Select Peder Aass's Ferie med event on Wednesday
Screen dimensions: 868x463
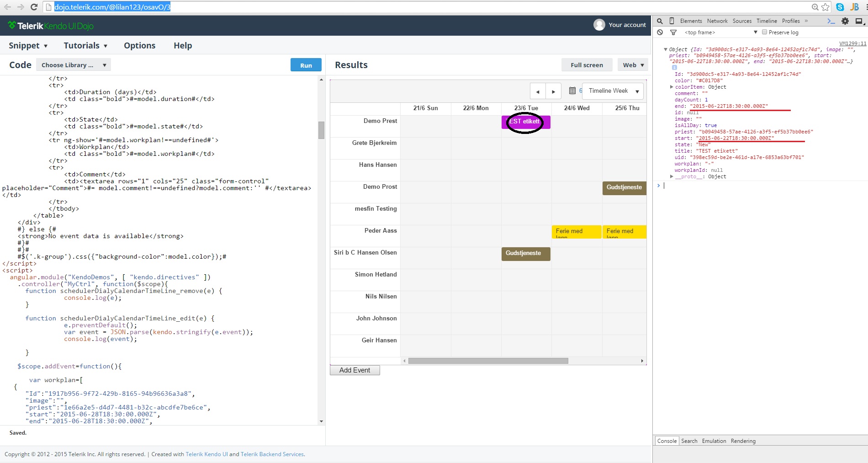(576, 232)
